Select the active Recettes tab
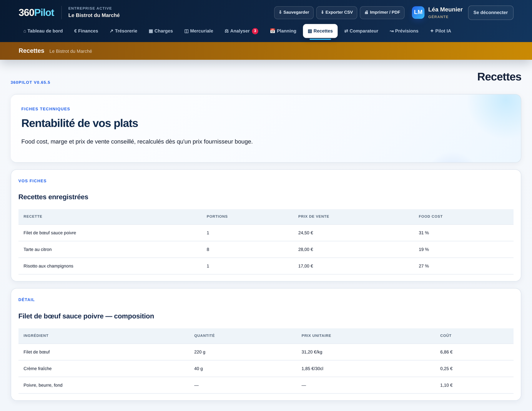 [320, 31]
